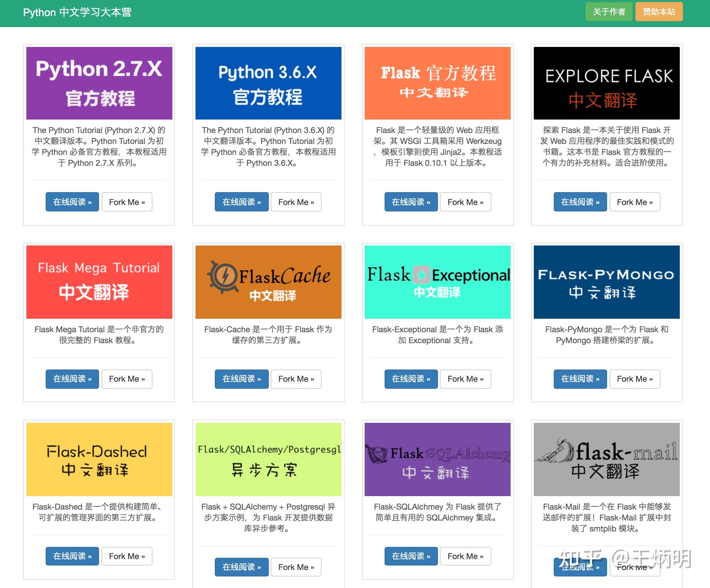The image size is (710, 588).
Task: Open 在线阅读 for Flask Mega Tutorial
Action: coord(72,379)
